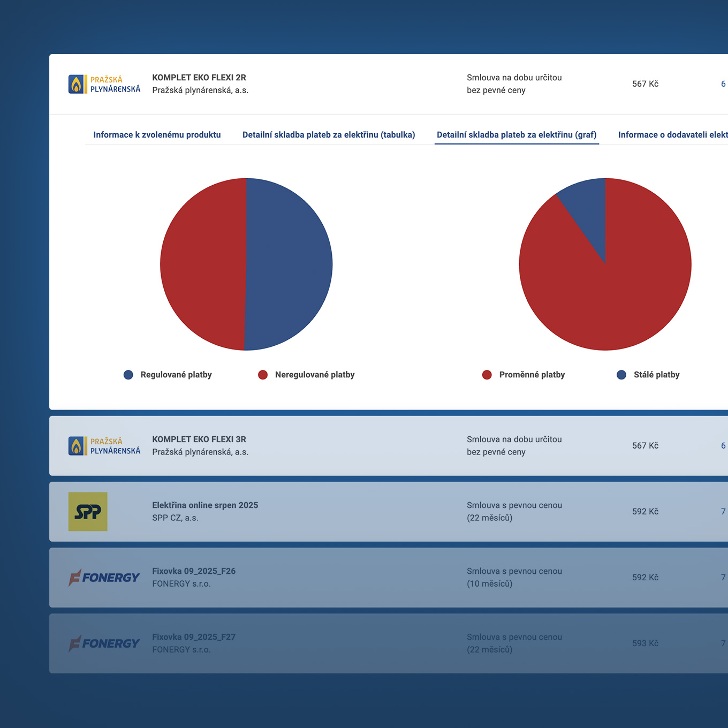Click the Pražská plynárenská logo for FLEXI 3R

click(104, 446)
